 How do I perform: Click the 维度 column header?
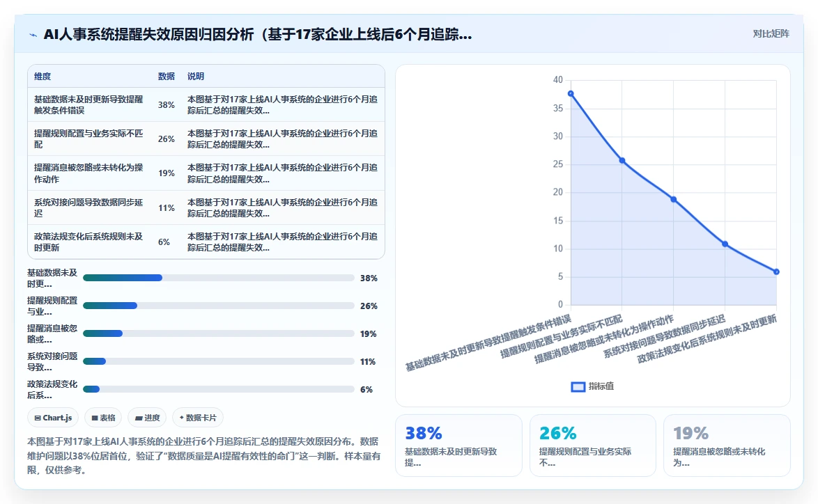click(x=43, y=76)
